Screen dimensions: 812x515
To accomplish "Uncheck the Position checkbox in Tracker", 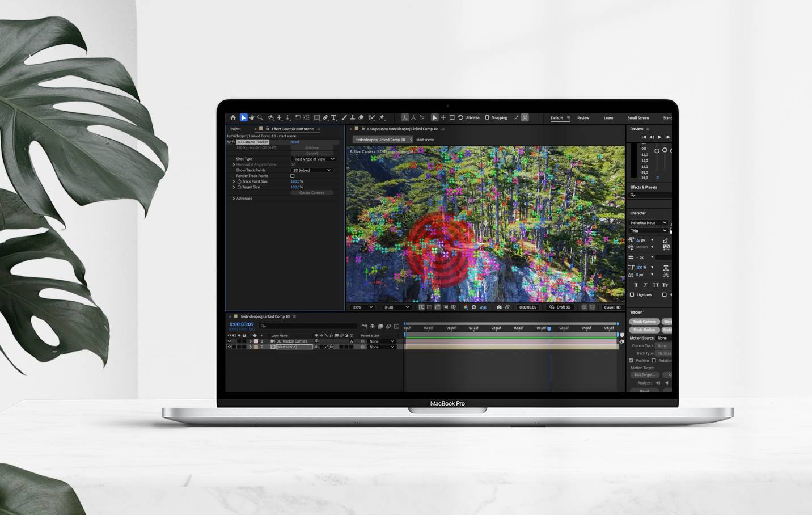I will 631,361.
